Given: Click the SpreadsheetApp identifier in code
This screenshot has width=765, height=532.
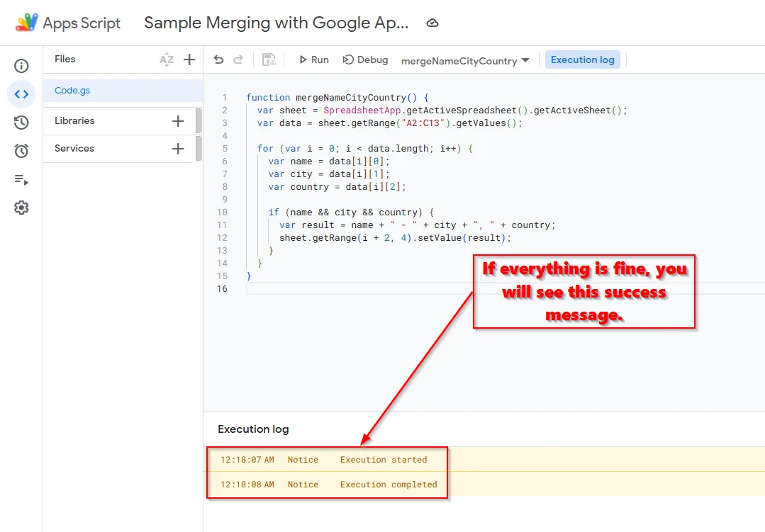Looking at the screenshot, I should tap(362, 111).
